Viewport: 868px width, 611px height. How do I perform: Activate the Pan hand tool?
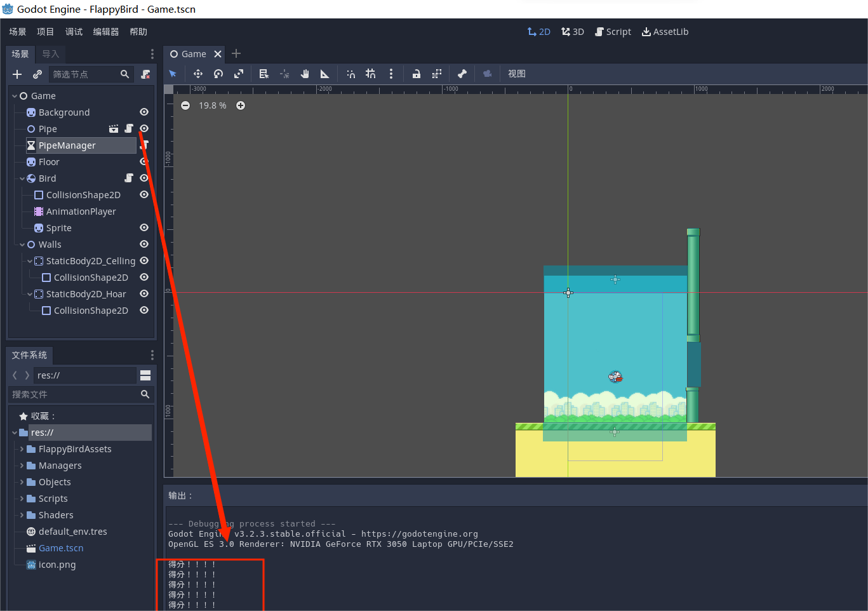[305, 74]
